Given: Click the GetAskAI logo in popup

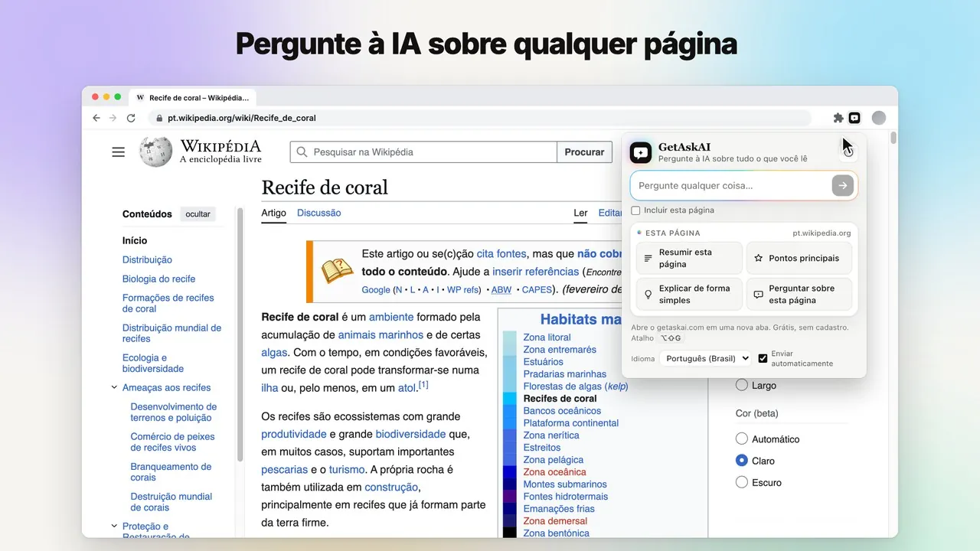Looking at the screenshot, I should click(x=641, y=152).
